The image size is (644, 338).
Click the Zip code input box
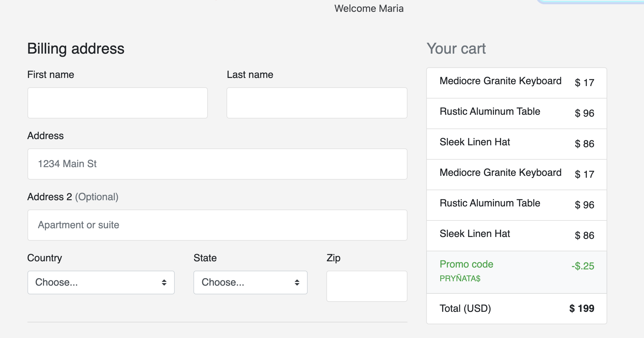(x=367, y=286)
